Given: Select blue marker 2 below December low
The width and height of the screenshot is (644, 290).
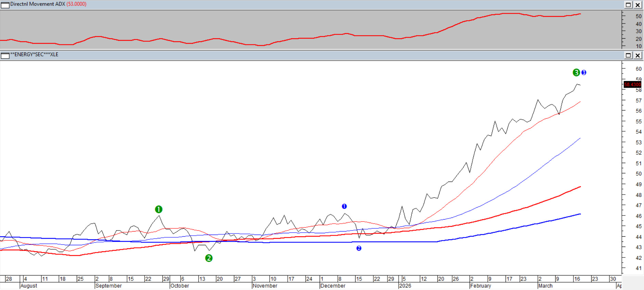Looking at the screenshot, I should click(359, 248).
